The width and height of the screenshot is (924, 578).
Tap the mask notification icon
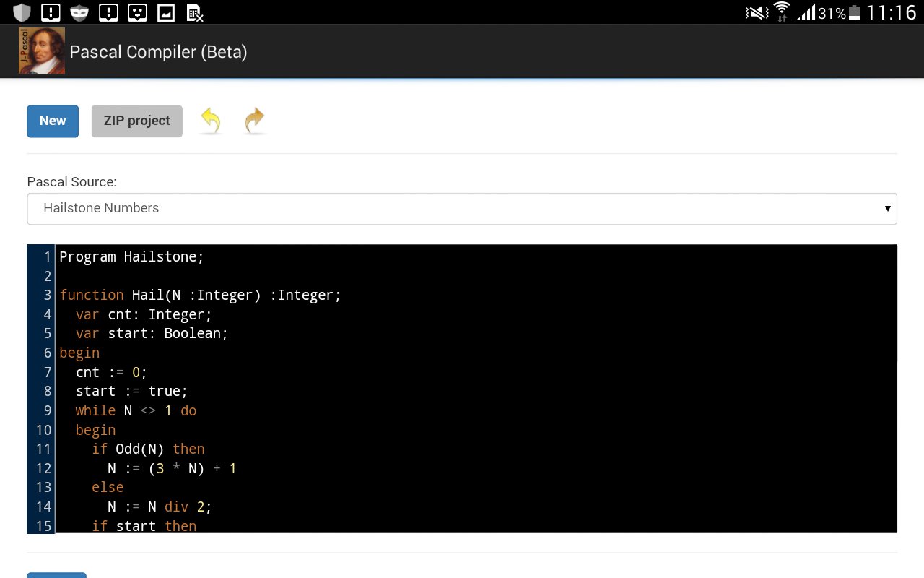coord(79,12)
